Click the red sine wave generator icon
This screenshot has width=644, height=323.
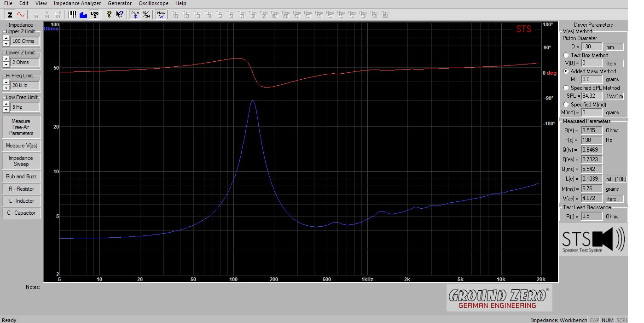click(x=21, y=15)
